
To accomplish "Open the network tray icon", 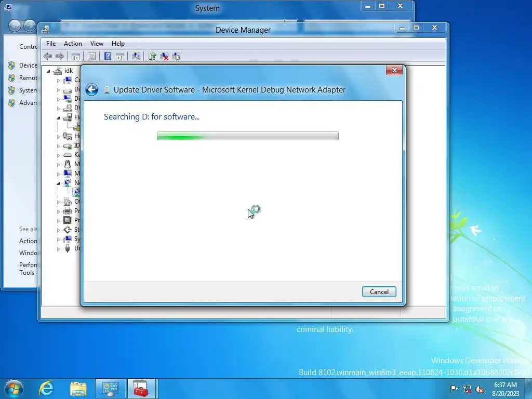I will click(x=467, y=389).
